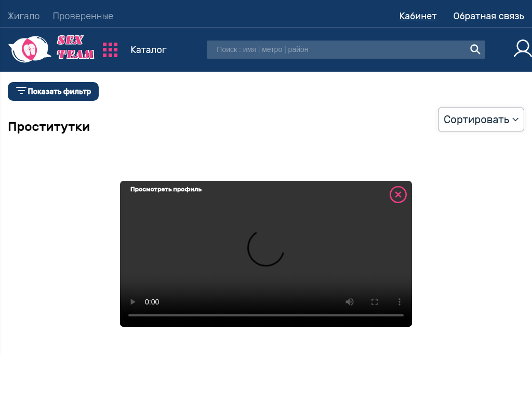Viewport: 532px width, 399px height.
Task: Open the video more options menu
Action: (x=400, y=302)
